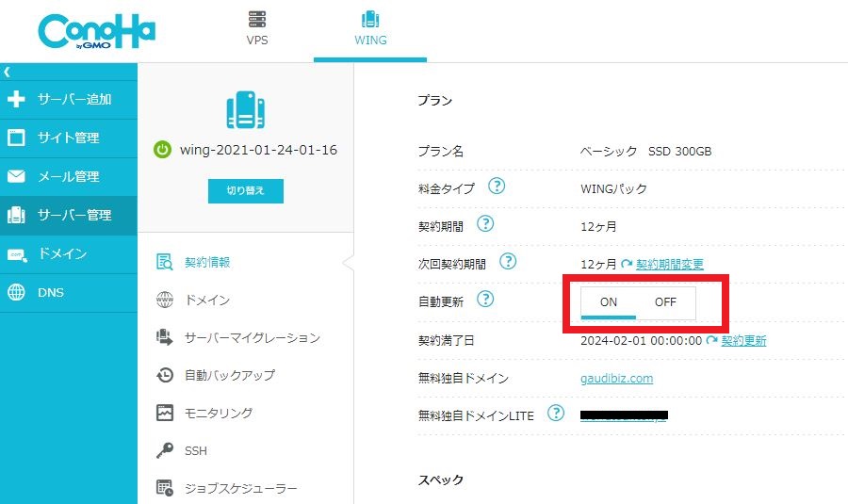Image resolution: width=848 pixels, height=504 pixels.
Task: Turn 自動更新 OFF
Action: tap(666, 302)
